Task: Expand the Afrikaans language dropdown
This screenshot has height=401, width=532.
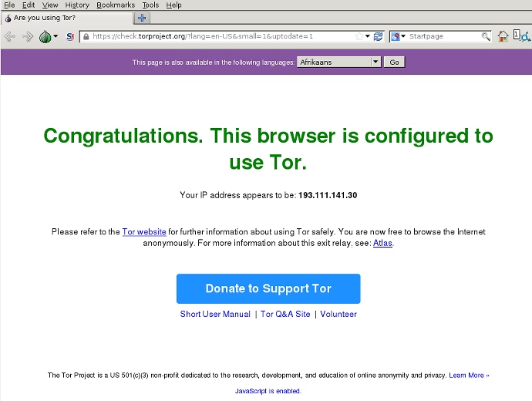Action: [x=338, y=62]
